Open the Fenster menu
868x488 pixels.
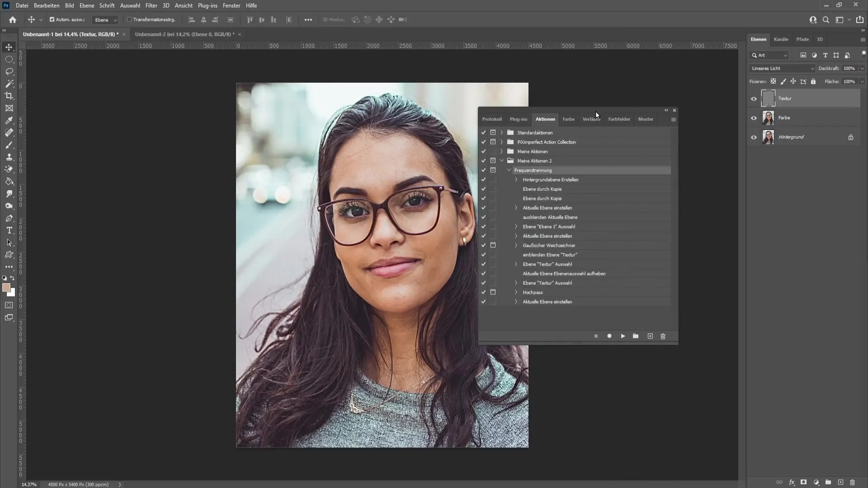[x=231, y=5]
